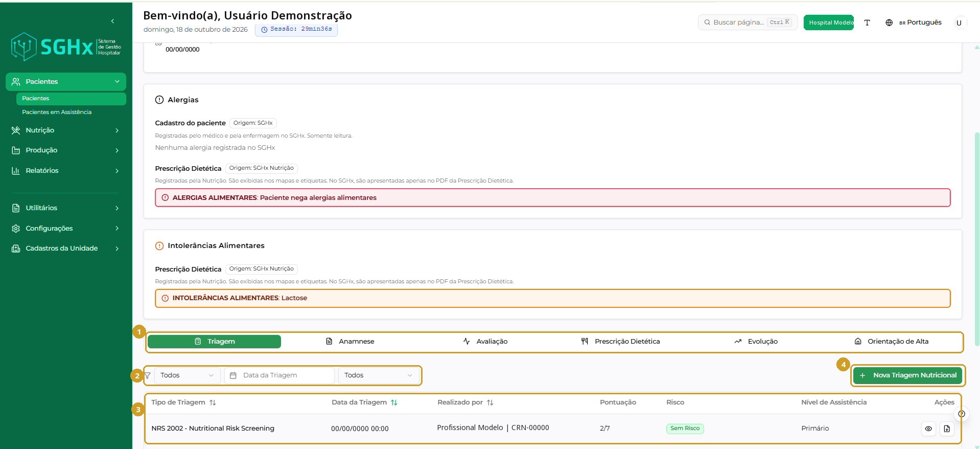The image size is (980, 449).
Task: Select the Orientação de Alta tab
Action: pyautogui.click(x=892, y=342)
